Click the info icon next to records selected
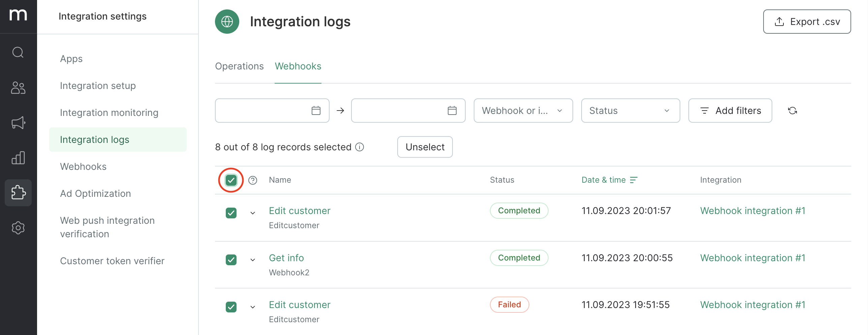868x335 pixels. 360,147
